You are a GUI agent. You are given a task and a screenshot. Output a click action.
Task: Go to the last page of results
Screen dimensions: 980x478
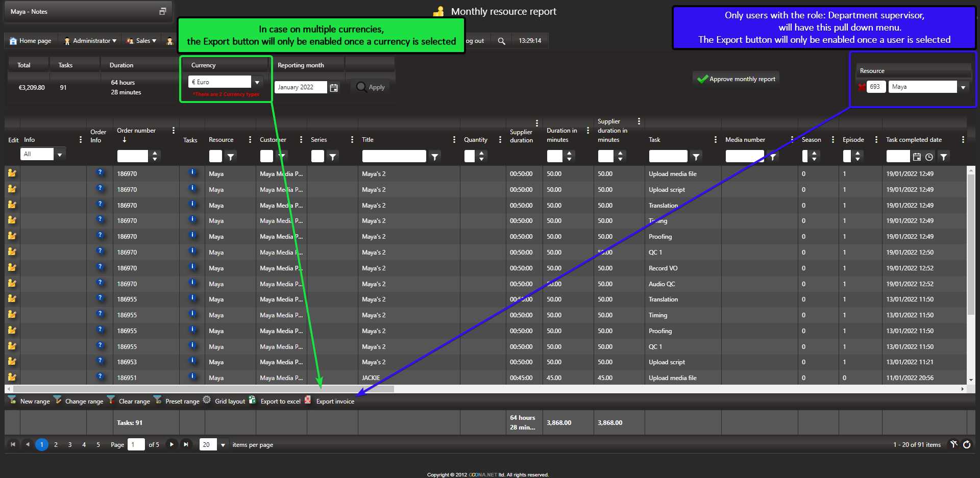click(x=186, y=445)
